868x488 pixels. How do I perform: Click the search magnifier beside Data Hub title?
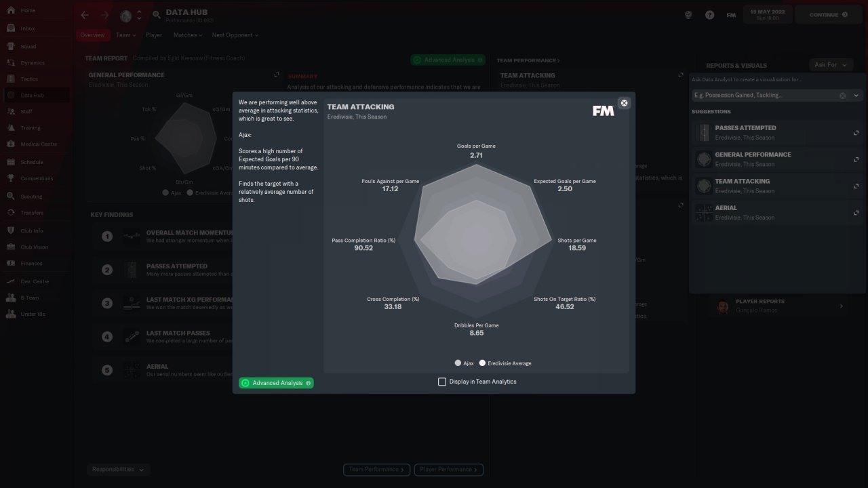click(x=157, y=15)
